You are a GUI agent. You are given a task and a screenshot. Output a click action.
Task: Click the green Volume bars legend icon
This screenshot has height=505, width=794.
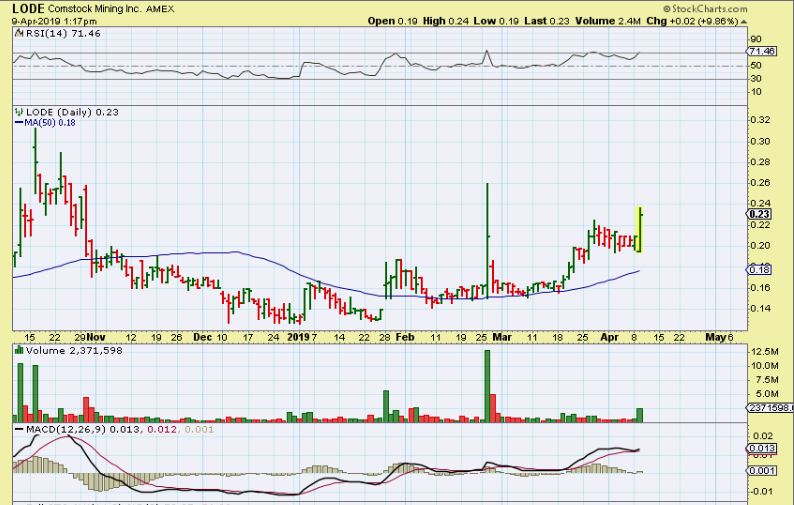tap(16, 351)
